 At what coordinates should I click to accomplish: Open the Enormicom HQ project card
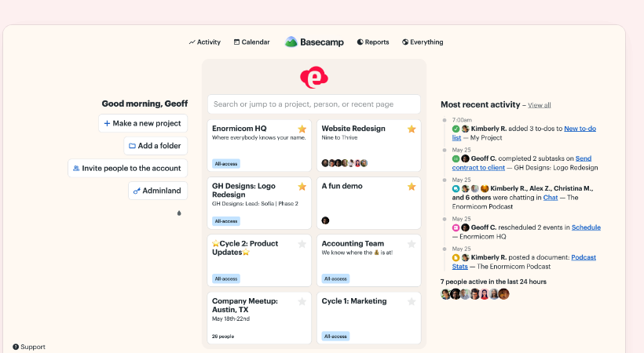point(259,145)
